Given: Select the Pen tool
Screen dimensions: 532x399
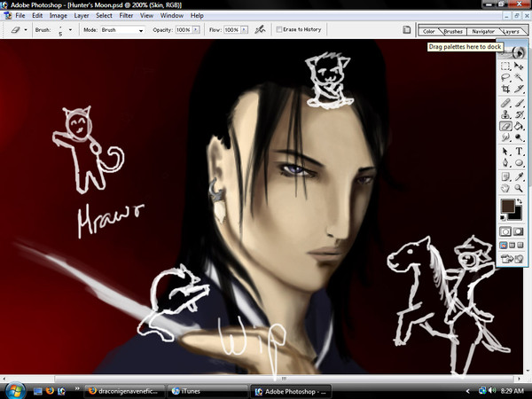Looking at the screenshot, I should (x=505, y=163).
